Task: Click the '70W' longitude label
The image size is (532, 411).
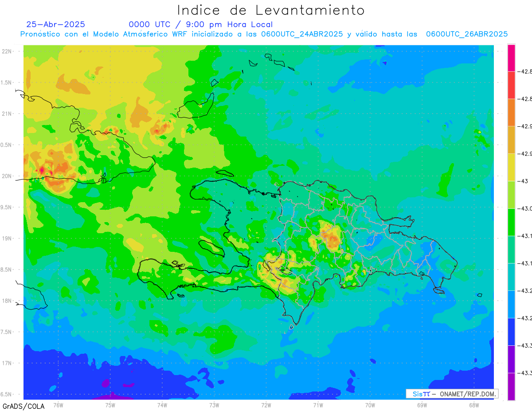Action: [x=370, y=405]
